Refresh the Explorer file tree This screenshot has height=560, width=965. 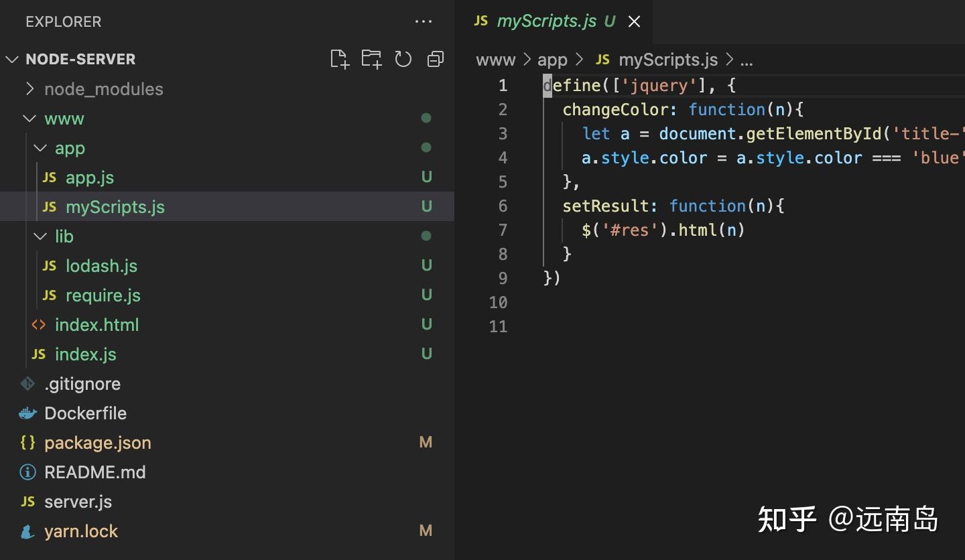coord(403,59)
